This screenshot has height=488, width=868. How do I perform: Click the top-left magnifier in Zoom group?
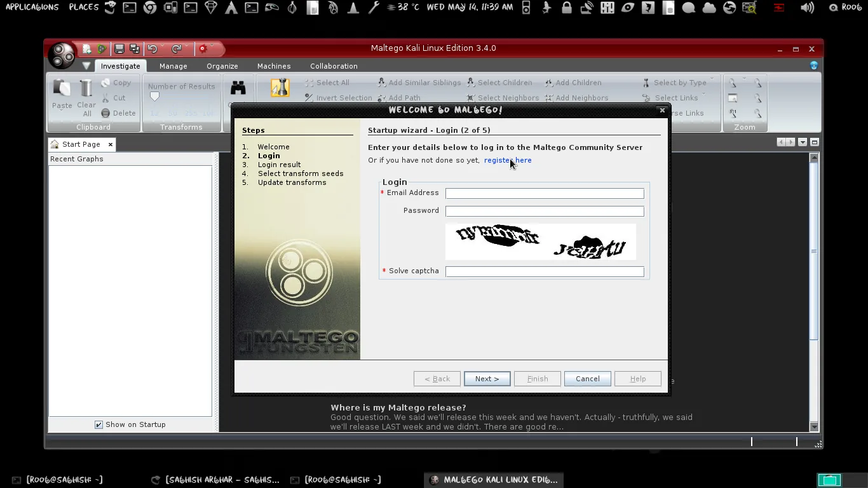pos(733,83)
